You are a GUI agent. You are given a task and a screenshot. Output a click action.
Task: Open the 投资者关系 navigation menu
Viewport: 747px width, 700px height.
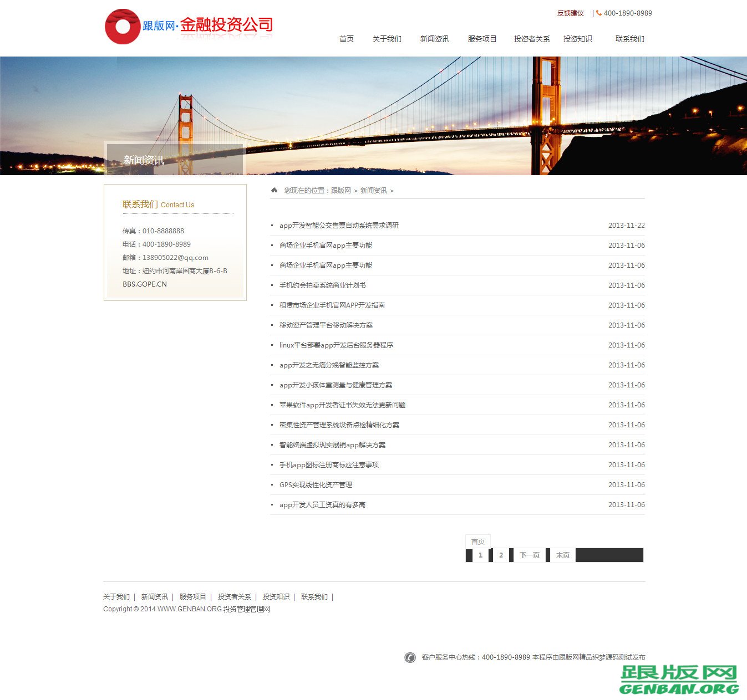pyautogui.click(x=531, y=39)
